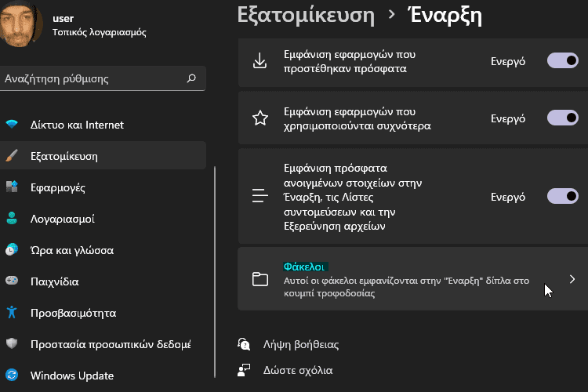The image size is (588, 392).
Task: Open the Εφαρμογές apps icon
Action: pyautogui.click(x=12, y=187)
